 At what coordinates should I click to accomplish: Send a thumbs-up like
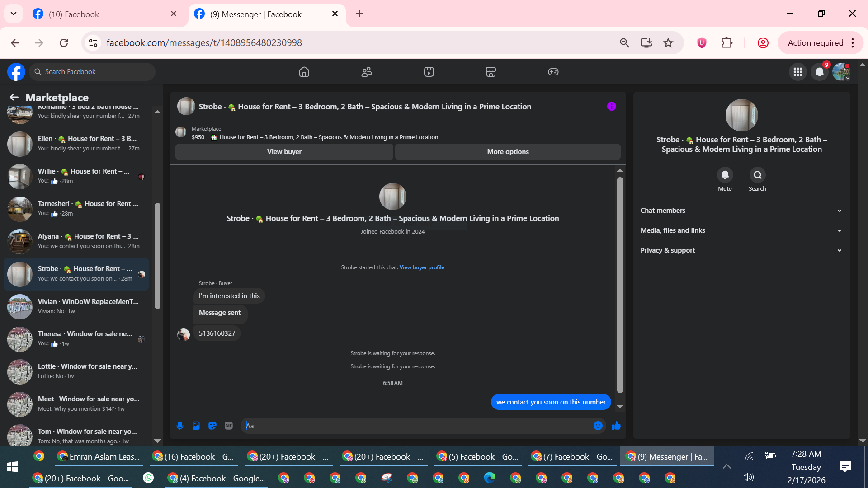tap(616, 426)
